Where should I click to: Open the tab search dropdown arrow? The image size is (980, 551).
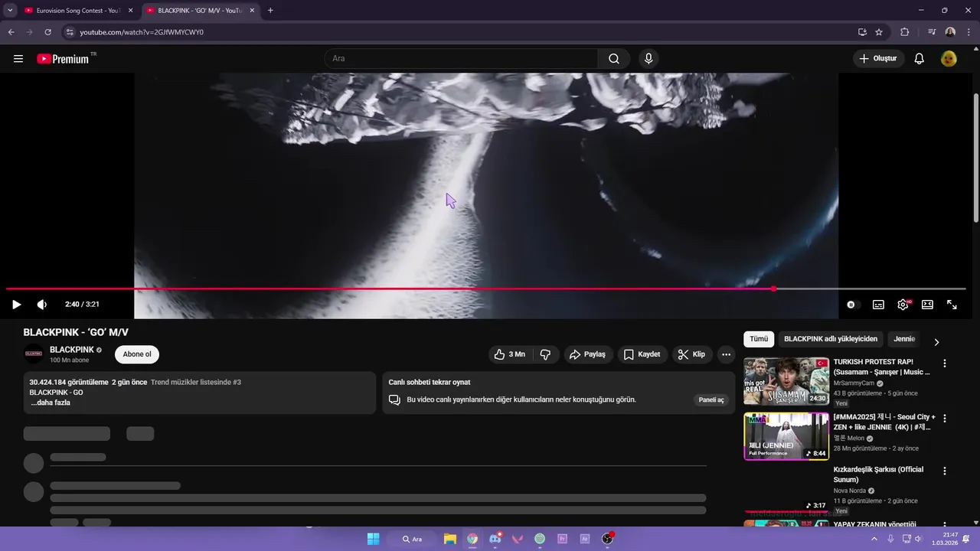10,11
